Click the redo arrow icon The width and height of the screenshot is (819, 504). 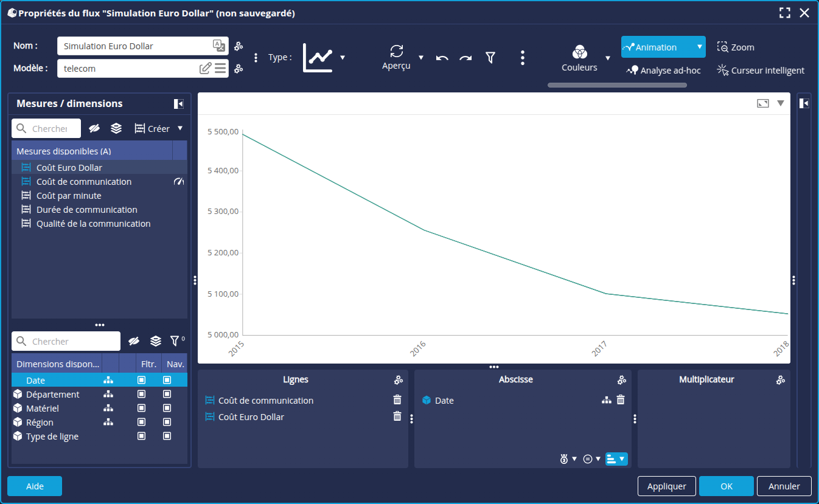click(465, 58)
